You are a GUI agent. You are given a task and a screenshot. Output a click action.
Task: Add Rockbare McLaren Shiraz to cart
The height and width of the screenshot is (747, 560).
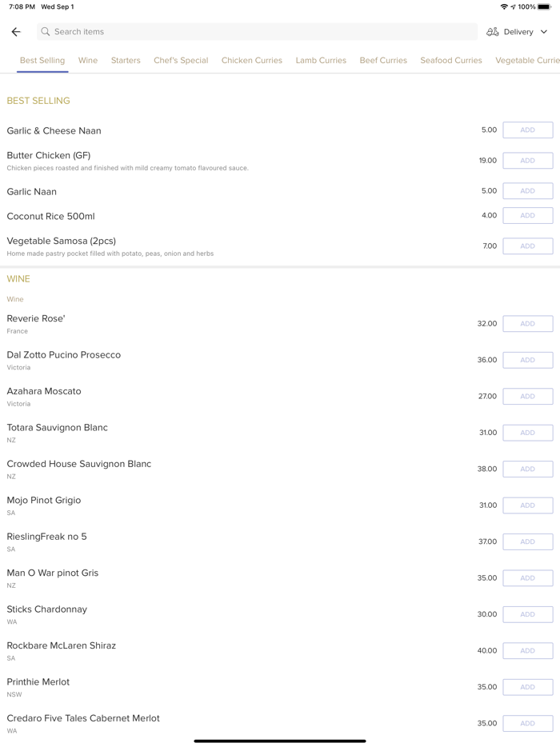pyautogui.click(x=528, y=651)
